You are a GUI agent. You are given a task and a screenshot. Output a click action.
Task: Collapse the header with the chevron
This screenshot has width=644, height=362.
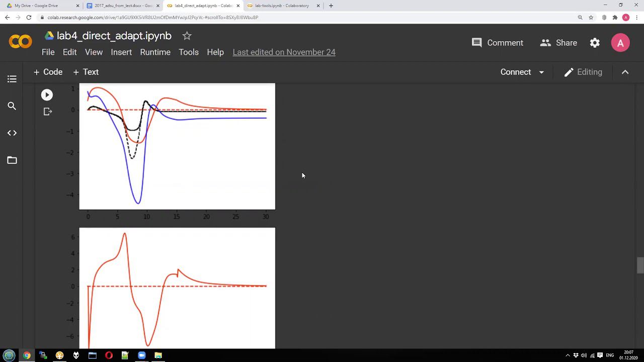625,72
